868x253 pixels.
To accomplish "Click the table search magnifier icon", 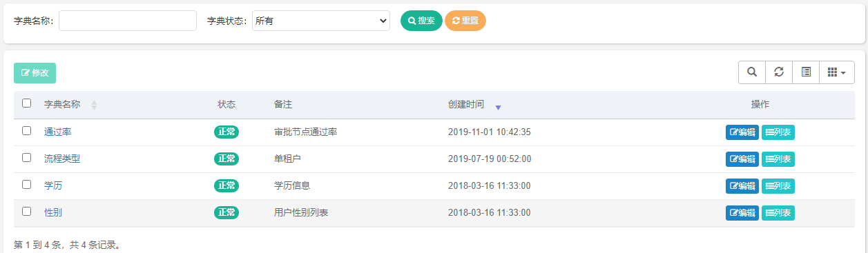I will point(752,72).
